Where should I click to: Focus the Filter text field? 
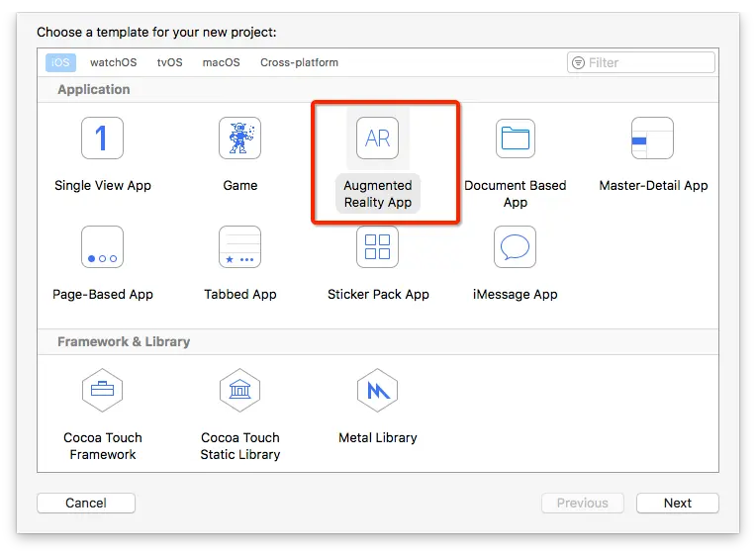click(641, 62)
